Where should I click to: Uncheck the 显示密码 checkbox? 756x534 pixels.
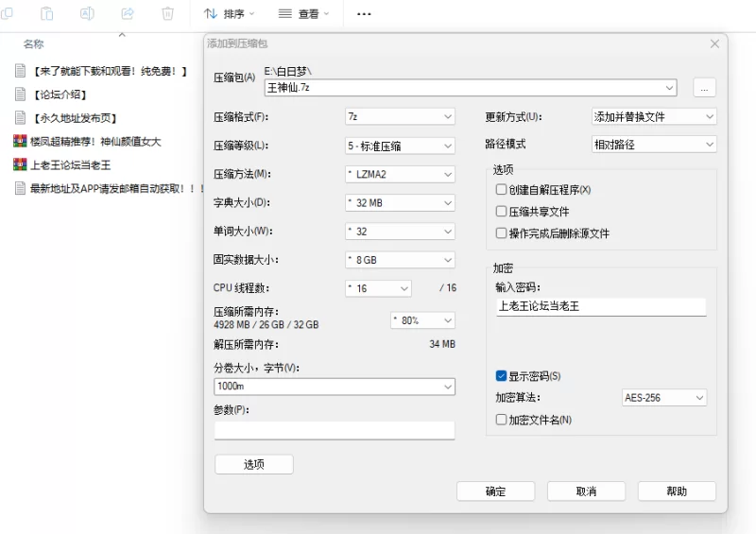(502, 376)
